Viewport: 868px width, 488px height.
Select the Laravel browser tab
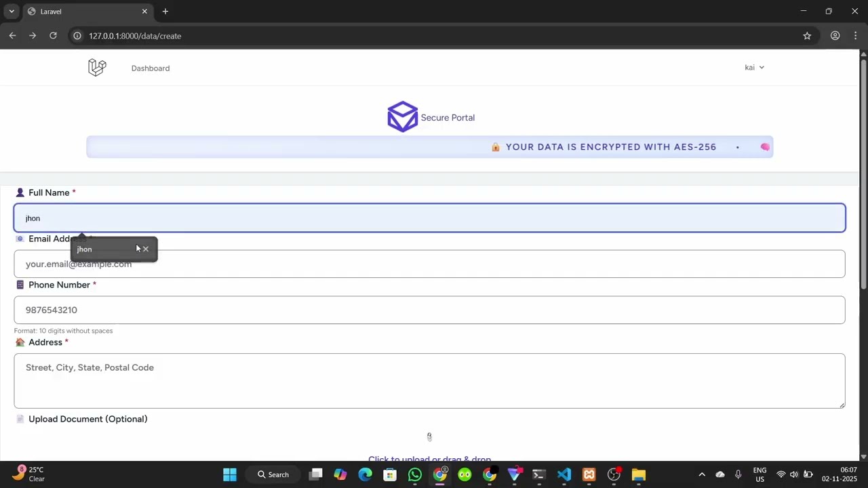coord(87,12)
